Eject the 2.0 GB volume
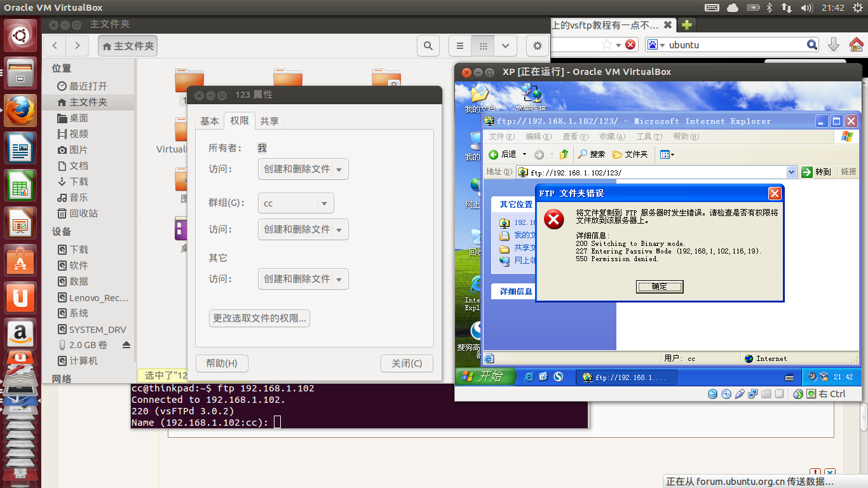This screenshot has width=868, height=488. click(126, 345)
